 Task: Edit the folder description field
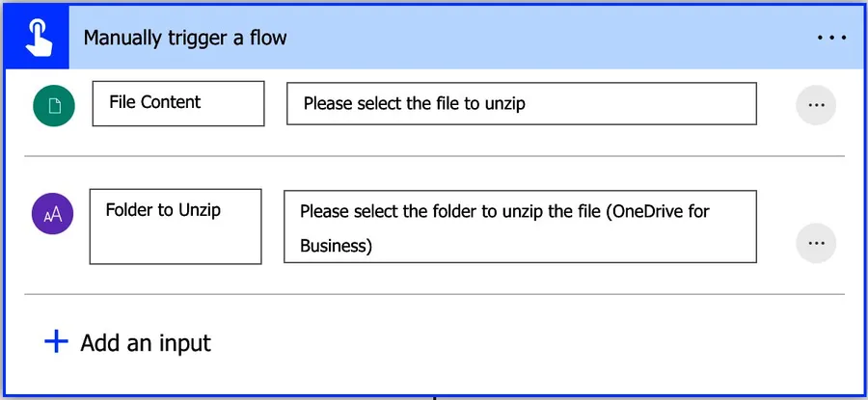pyautogui.click(x=519, y=227)
